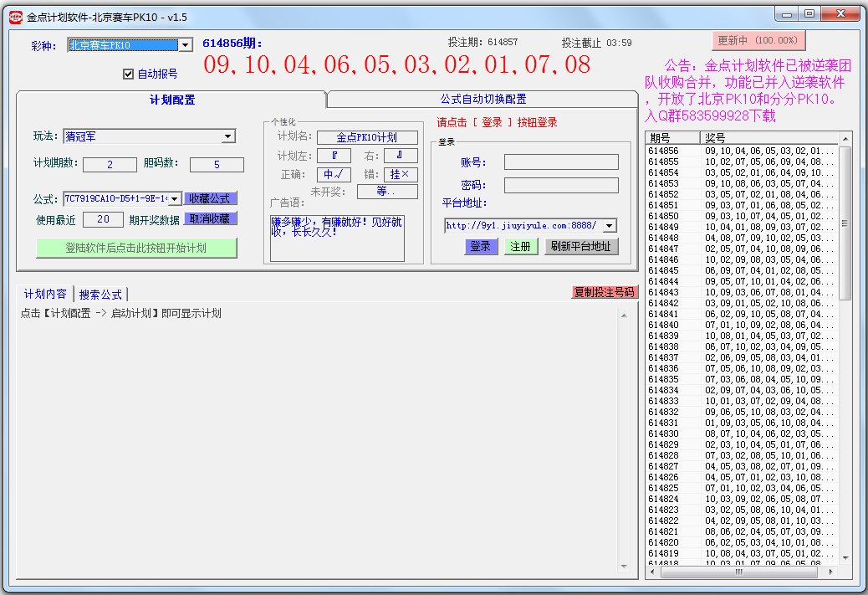Click plan content scroll up arrow
This screenshot has width=868, height=595.
click(624, 315)
